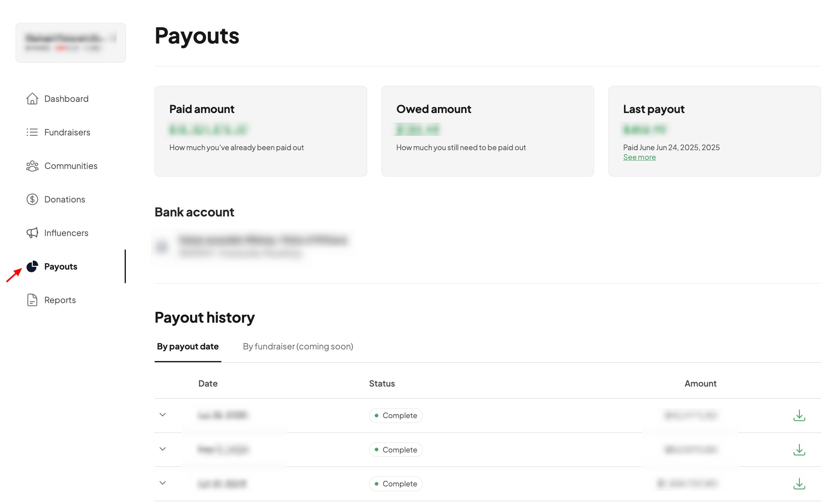This screenshot has width=835, height=504.
Task: Expand the first payout history row
Action: [x=163, y=415]
